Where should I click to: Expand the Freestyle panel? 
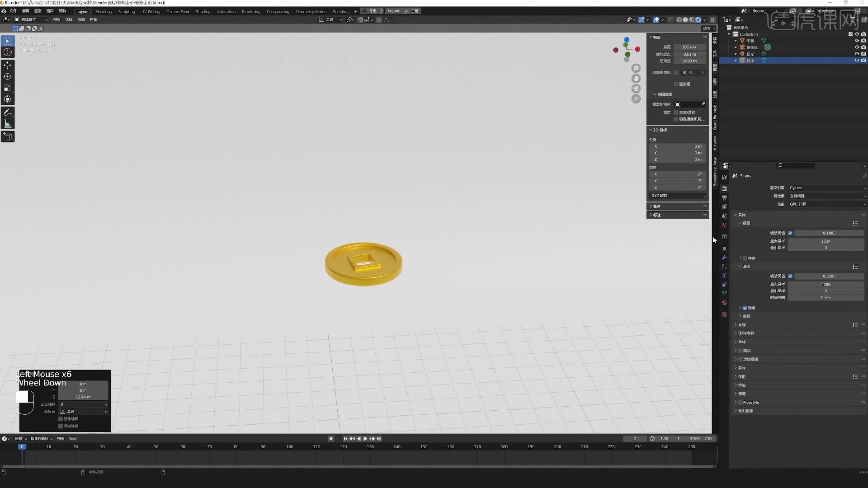[x=736, y=403]
